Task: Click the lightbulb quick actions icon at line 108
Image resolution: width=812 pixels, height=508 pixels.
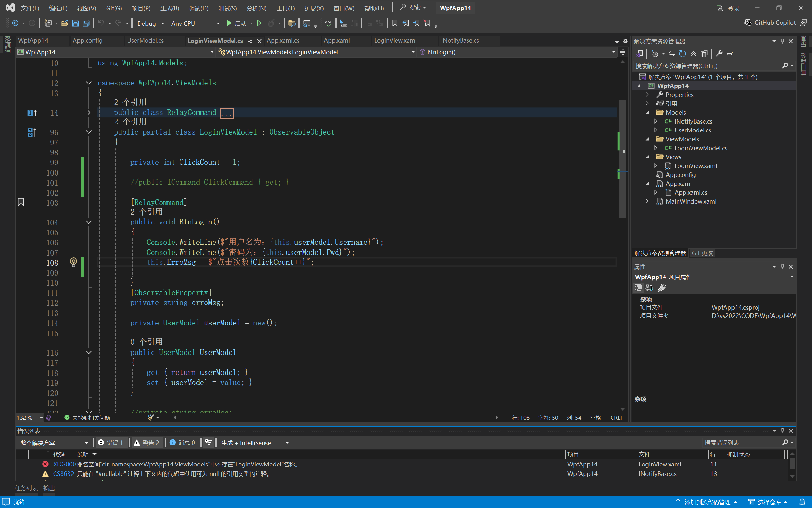Action: coord(74,262)
